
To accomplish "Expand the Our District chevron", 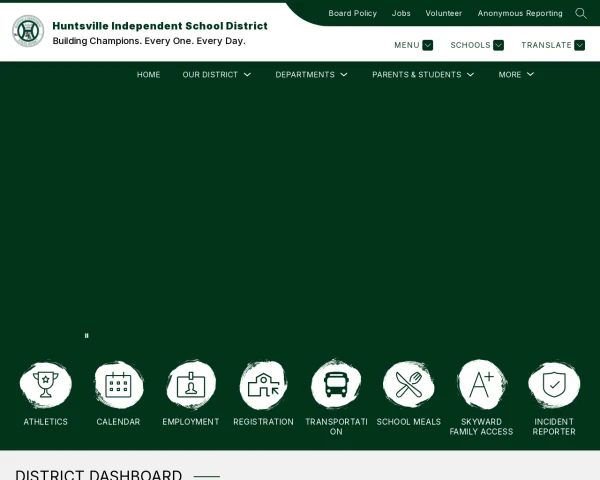I will point(247,75).
